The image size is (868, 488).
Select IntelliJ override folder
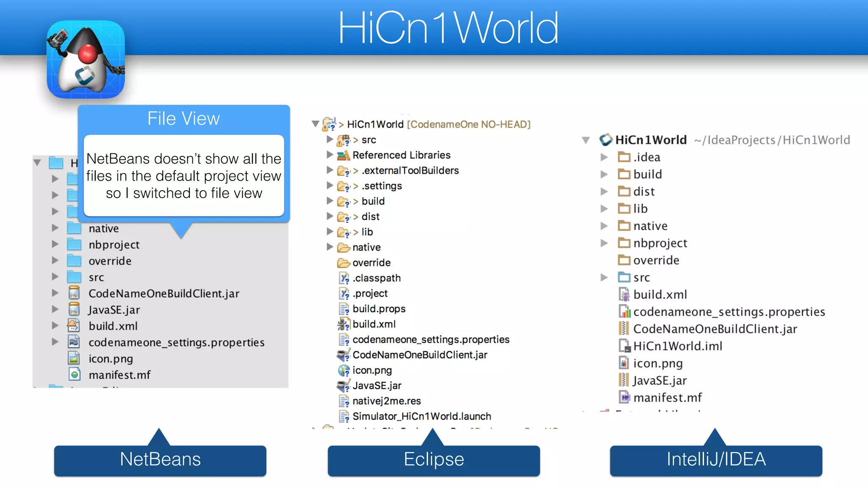tap(648, 260)
